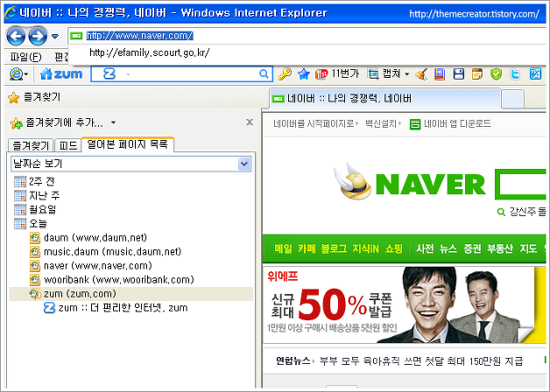Open 사전 in Naver menu
The height and width of the screenshot is (392, 550).
click(x=425, y=248)
